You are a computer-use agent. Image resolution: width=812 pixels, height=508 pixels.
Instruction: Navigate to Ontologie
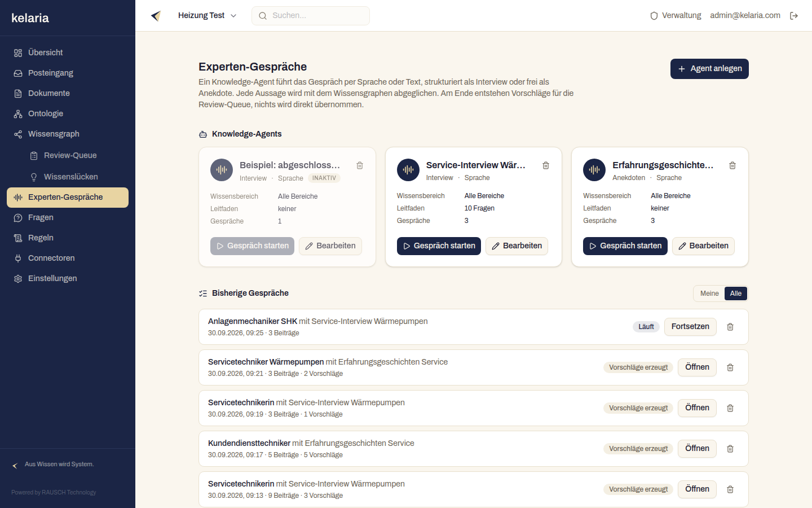click(x=68, y=113)
